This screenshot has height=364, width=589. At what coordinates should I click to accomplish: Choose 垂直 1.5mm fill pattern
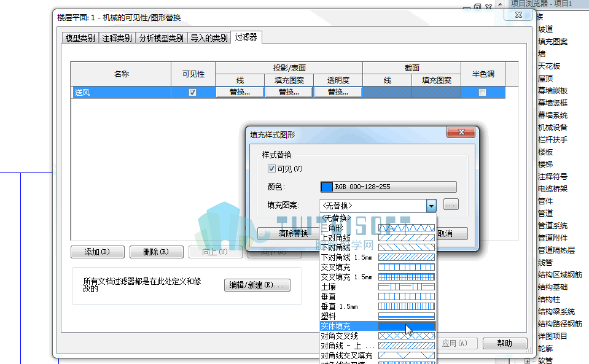pos(378,306)
